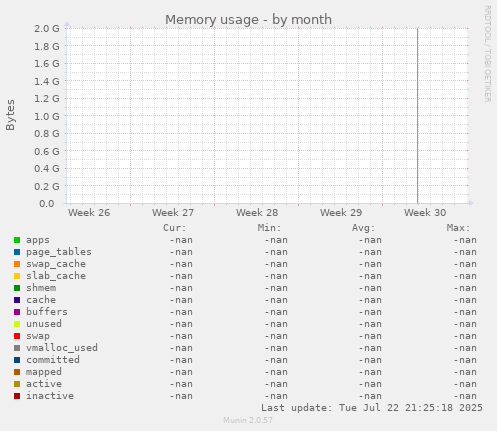The width and height of the screenshot is (497, 431).
Task: Click the unused lime color swatch
Action: pyautogui.click(x=17, y=324)
